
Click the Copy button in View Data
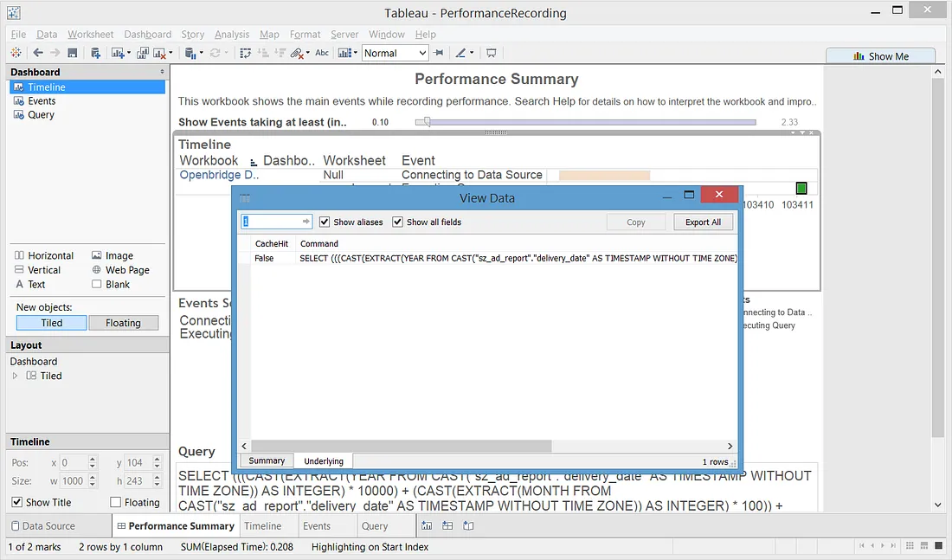point(636,222)
